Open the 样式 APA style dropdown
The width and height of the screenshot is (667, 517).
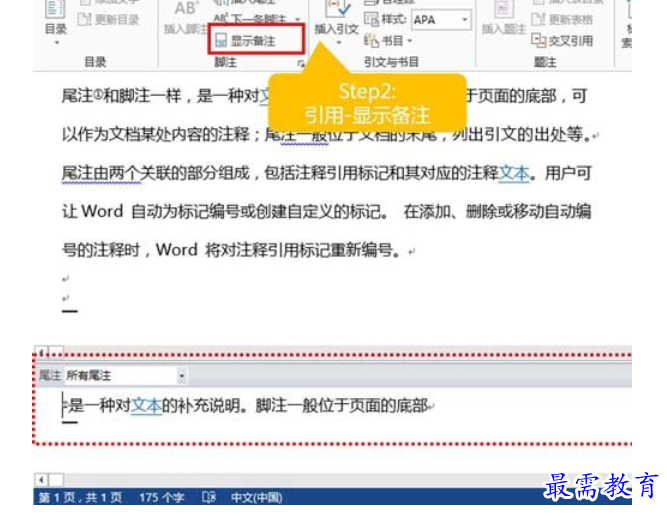(465, 20)
